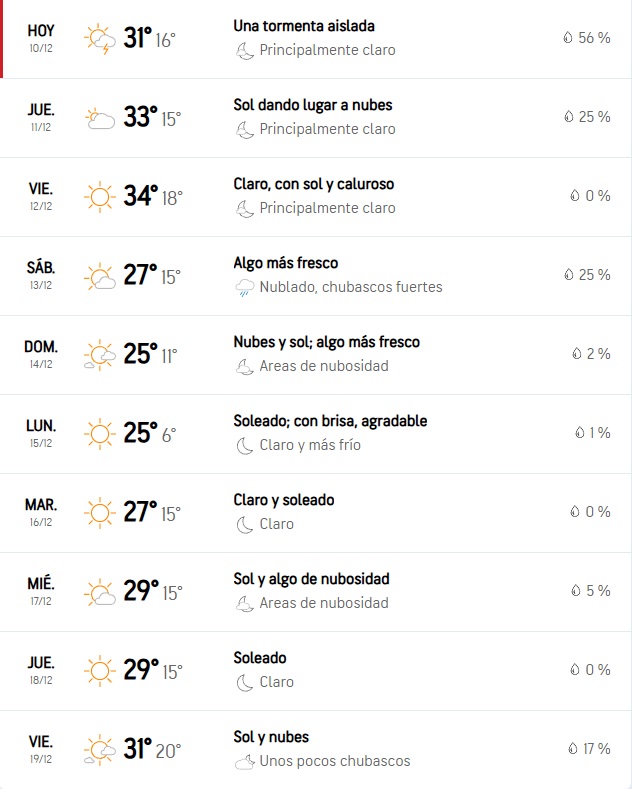
Task: Click the raindrop icon next to 17 %
Action: 573,748
